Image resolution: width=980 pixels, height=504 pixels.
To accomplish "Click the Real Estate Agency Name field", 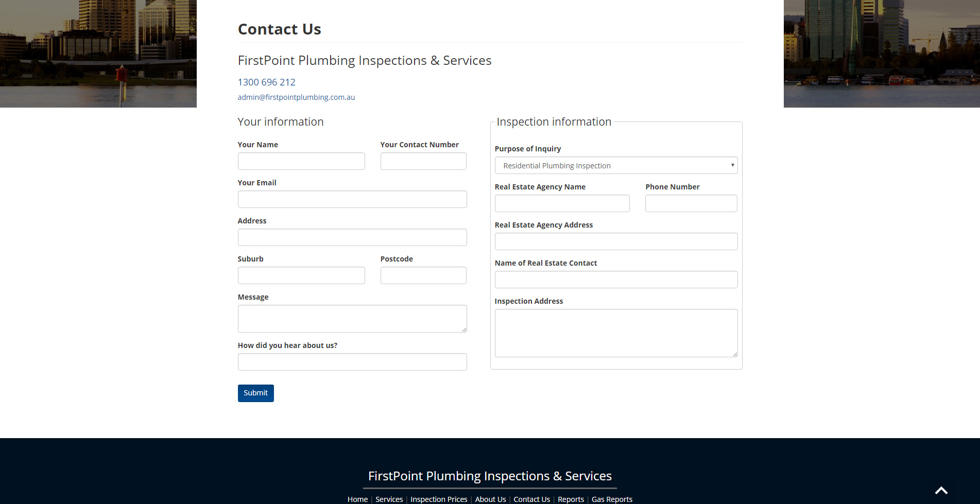I will (562, 203).
